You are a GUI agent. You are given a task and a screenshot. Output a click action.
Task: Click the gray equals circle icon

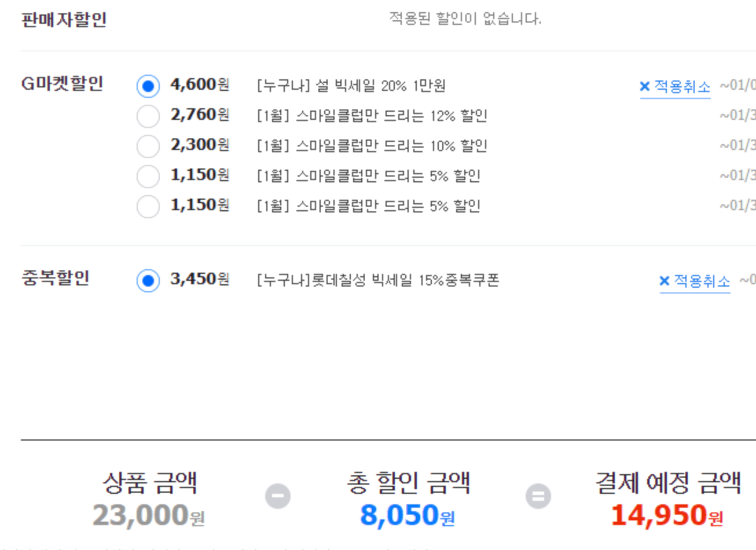point(538,496)
